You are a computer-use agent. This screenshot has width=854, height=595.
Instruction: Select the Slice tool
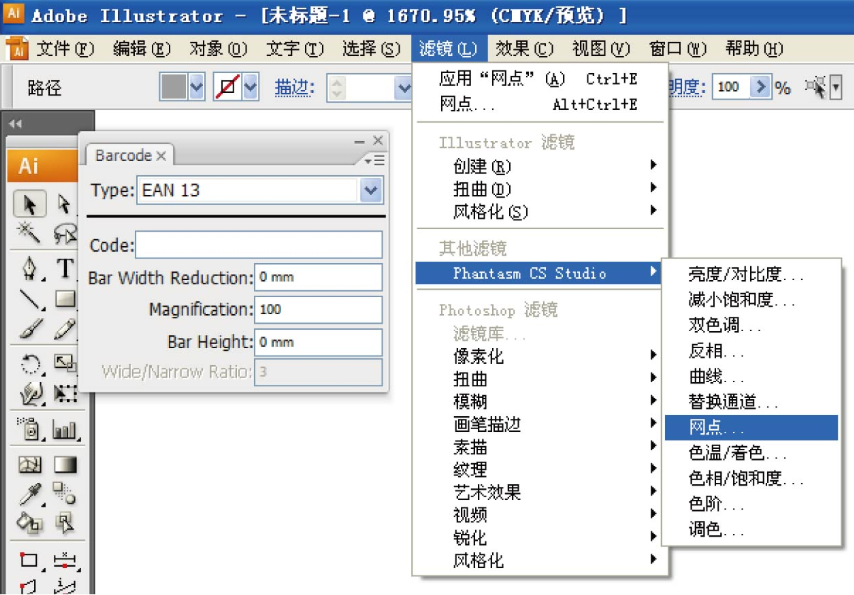(x=64, y=559)
